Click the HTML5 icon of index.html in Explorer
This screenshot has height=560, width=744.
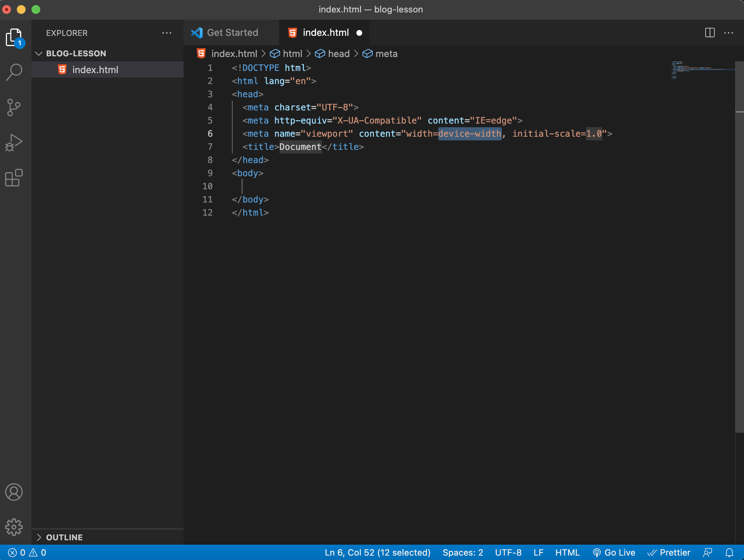(63, 69)
